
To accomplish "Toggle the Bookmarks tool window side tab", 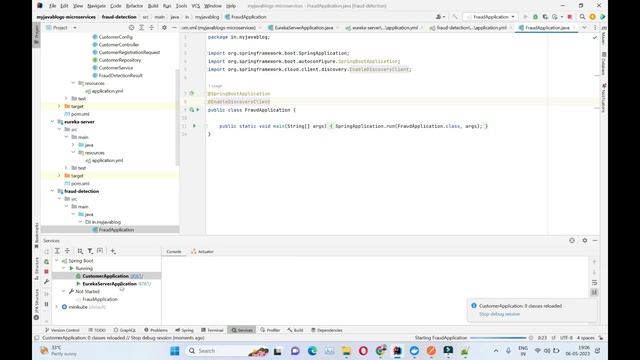I will click(36, 235).
